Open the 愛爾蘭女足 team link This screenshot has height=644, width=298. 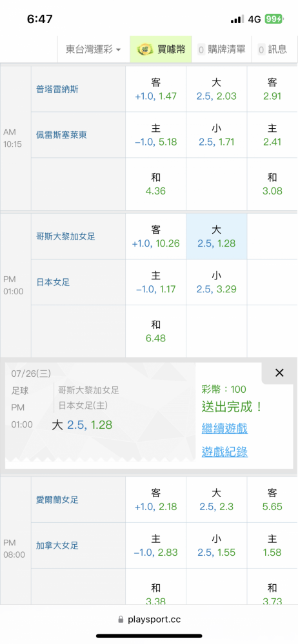coord(57,500)
